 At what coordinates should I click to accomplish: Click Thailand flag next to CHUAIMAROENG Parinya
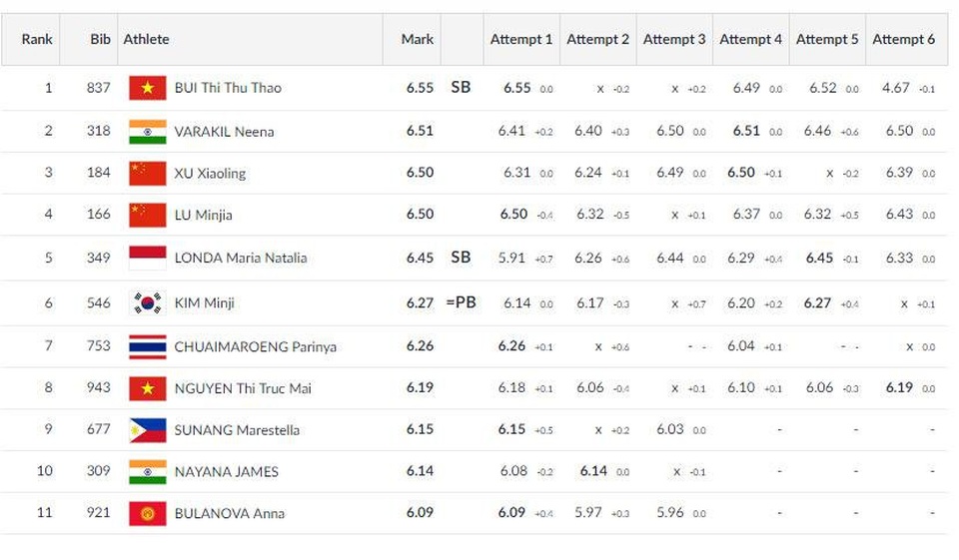click(148, 346)
